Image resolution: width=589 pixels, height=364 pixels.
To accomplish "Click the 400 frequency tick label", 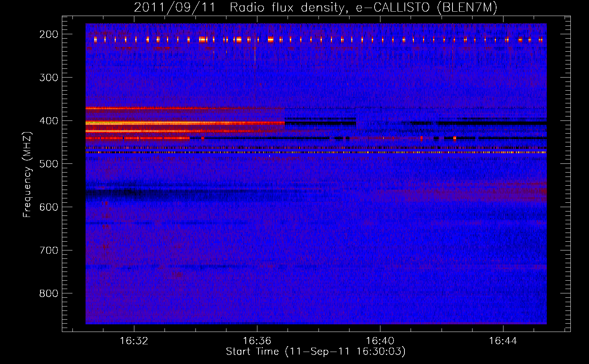I will pos(48,121).
